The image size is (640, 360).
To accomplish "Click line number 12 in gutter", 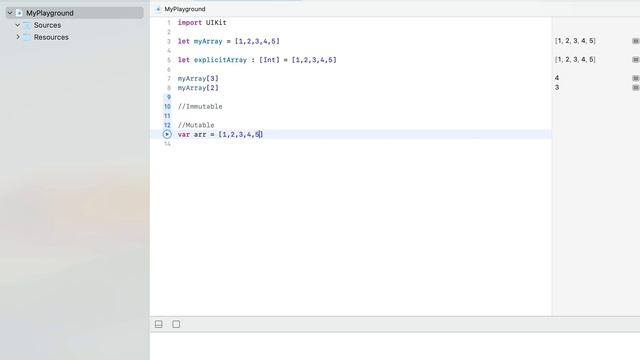I will tap(167, 125).
